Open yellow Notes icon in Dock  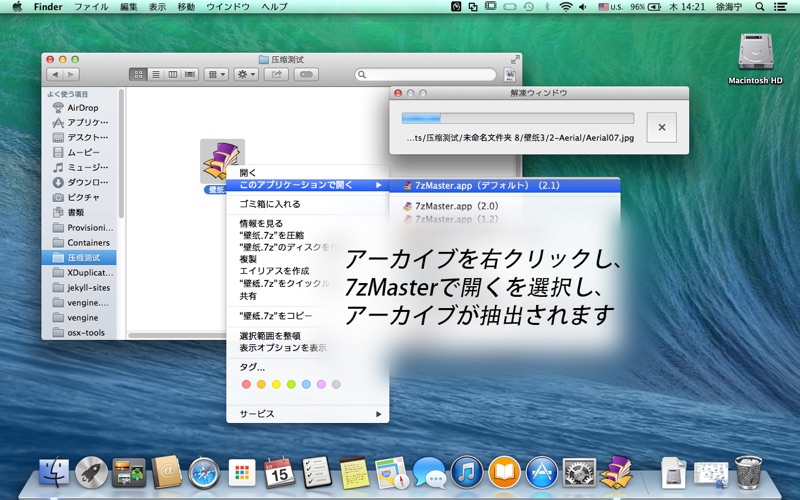pyautogui.click(x=354, y=473)
